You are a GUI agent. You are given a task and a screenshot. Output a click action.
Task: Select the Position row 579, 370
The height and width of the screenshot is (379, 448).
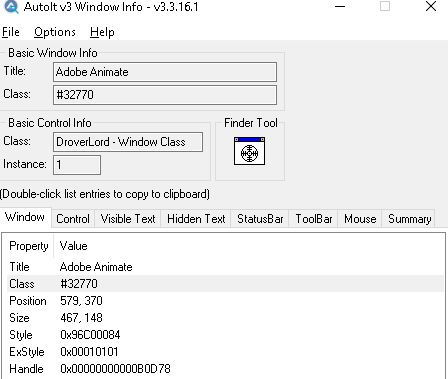[225, 301]
